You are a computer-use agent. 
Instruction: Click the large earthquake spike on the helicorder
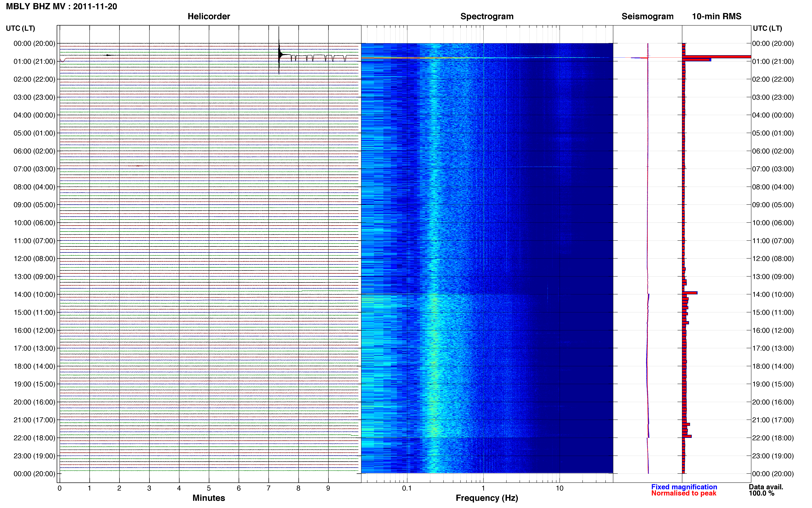(x=279, y=50)
